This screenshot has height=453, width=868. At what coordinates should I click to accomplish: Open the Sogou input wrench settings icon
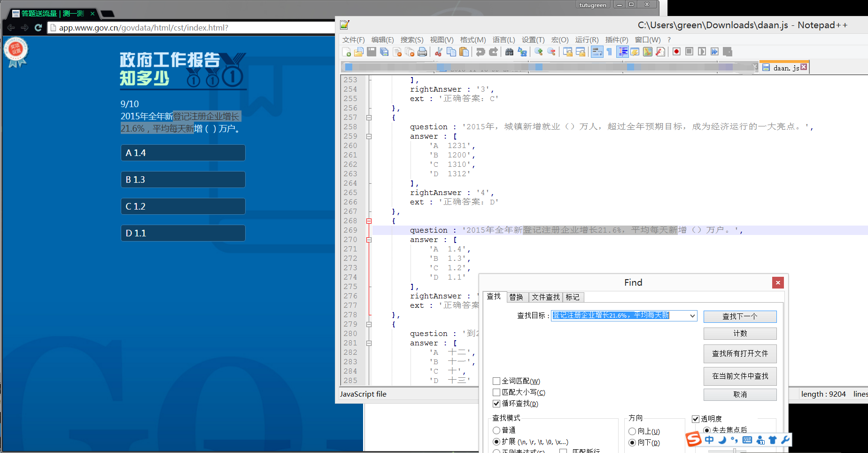(x=785, y=440)
